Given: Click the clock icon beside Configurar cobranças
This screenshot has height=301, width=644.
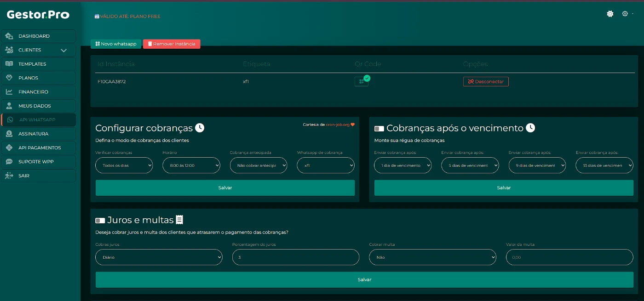Looking at the screenshot, I should tap(200, 128).
